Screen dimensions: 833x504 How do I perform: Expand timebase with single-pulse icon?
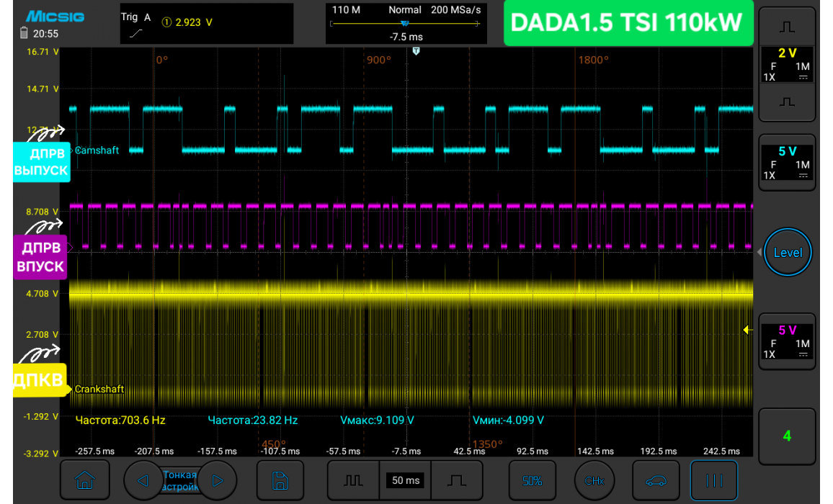coord(456,480)
